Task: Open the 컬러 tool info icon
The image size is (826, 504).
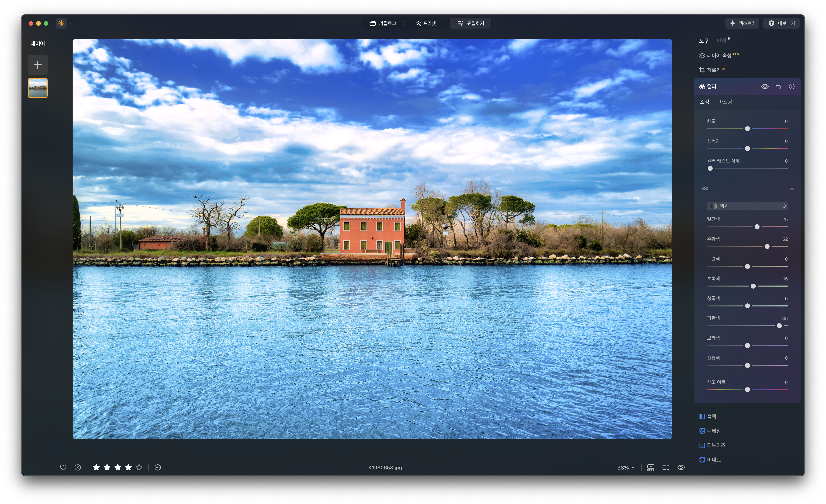Action: click(792, 86)
